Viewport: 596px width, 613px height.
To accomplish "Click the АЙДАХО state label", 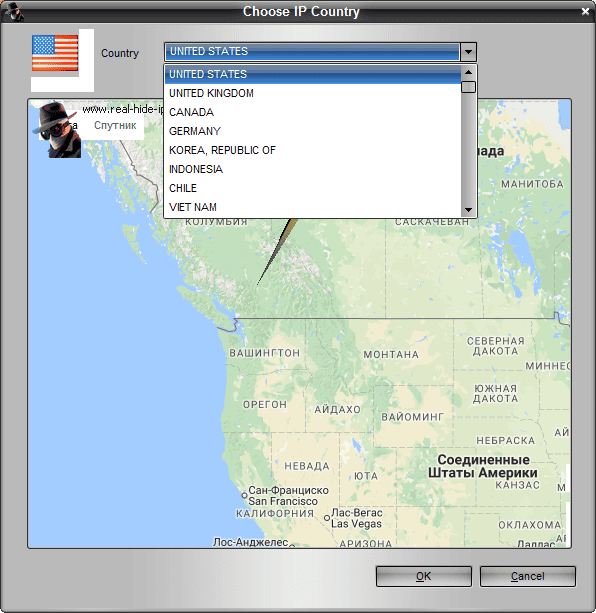I will click(x=337, y=410).
